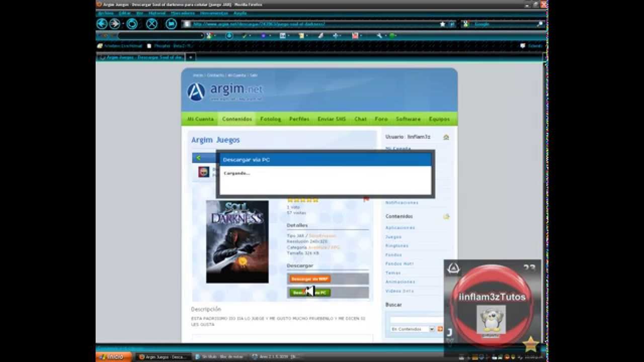Open the Ringtones sidebar link
This screenshot has width=644, height=362.
click(397, 246)
